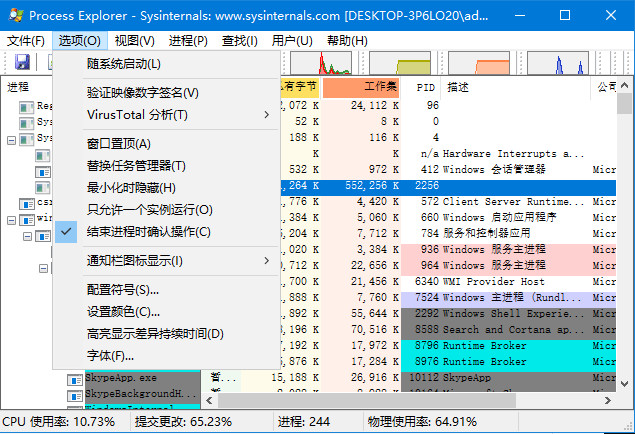Click the vertical scrollbar up arrow
The width and height of the screenshot is (635, 434).
[624, 85]
